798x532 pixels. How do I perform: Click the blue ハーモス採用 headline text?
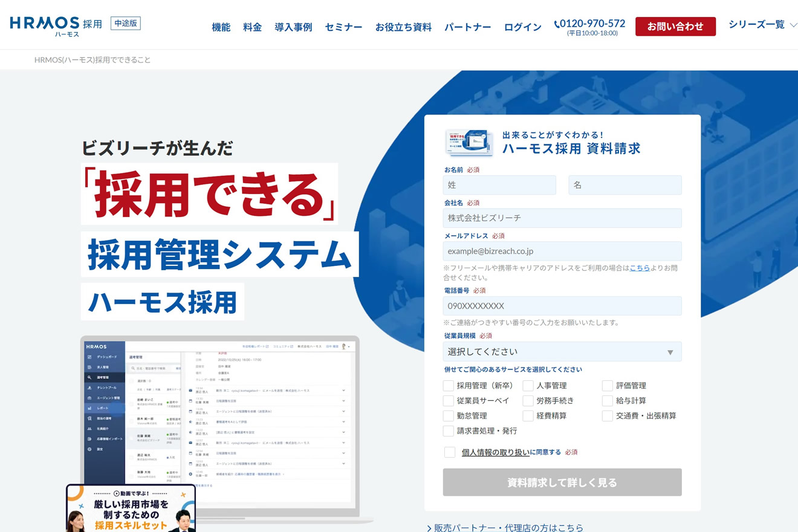(163, 302)
